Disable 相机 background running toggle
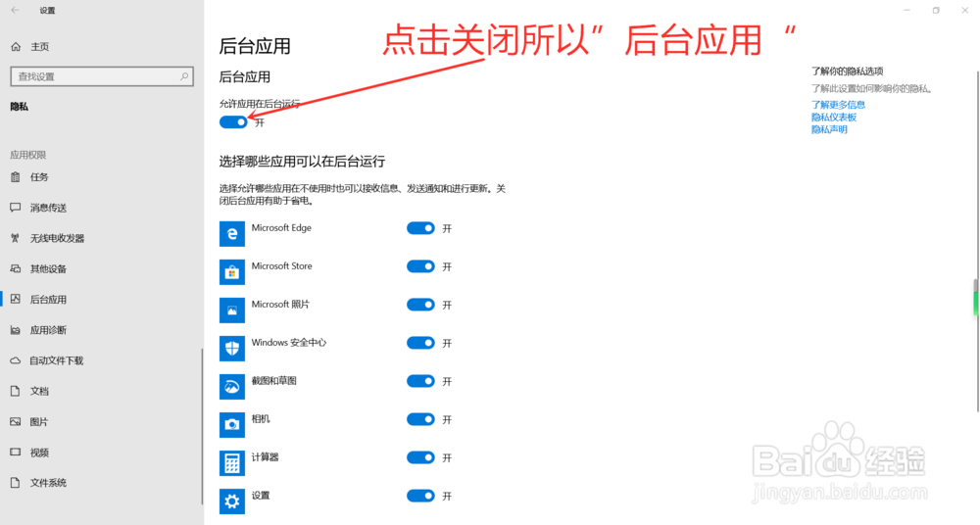Screen dimensions: 980x525 (x=420, y=419)
